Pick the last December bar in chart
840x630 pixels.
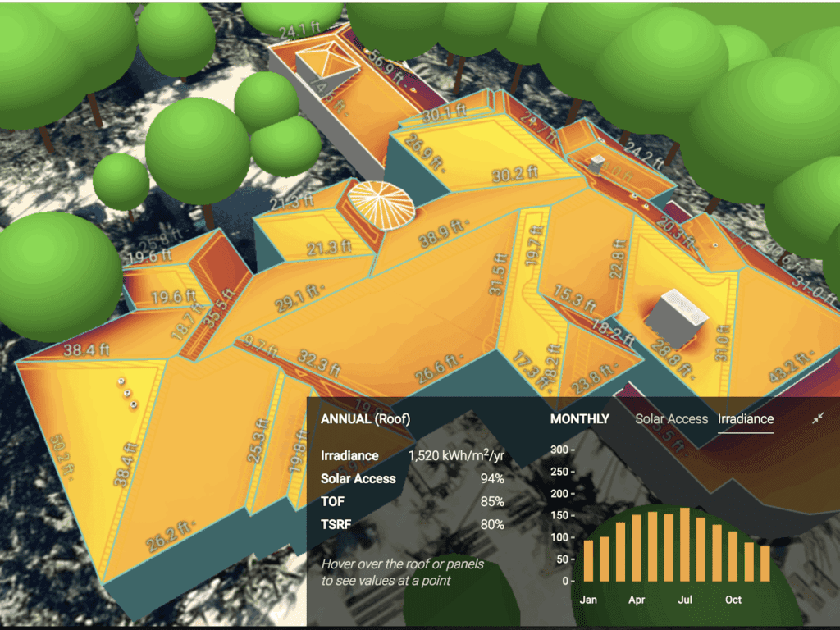pyautogui.click(x=765, y=564)
